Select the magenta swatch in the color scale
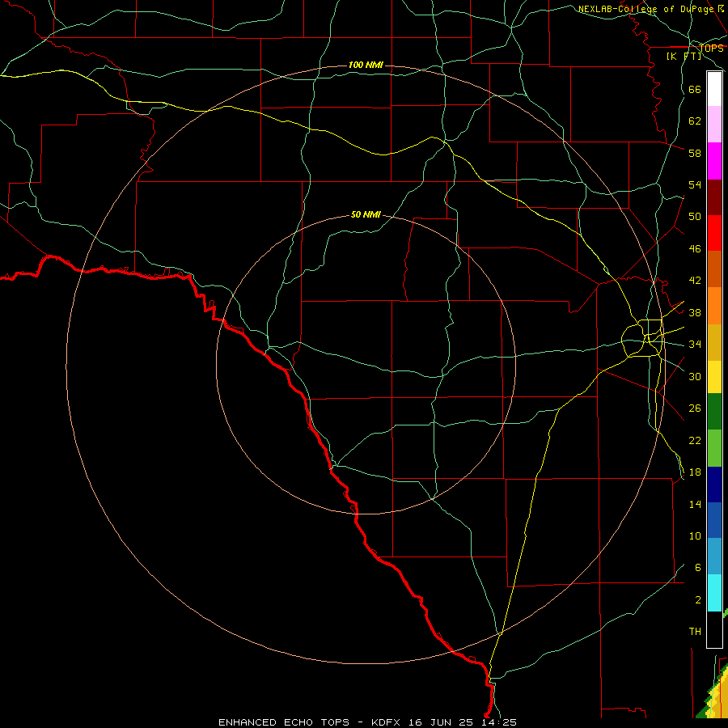Image resolution: width=728 pixels, height=728 pixels. point(714,161)
